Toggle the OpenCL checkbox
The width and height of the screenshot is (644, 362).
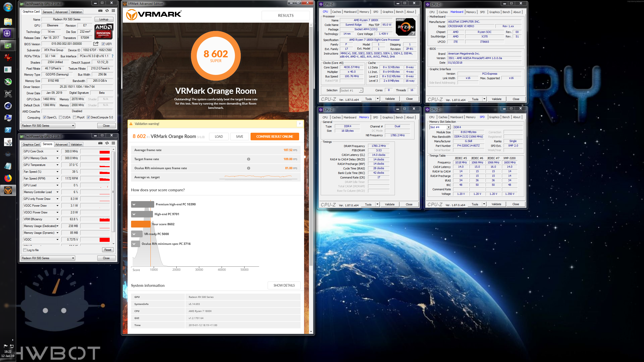point(45,117)
